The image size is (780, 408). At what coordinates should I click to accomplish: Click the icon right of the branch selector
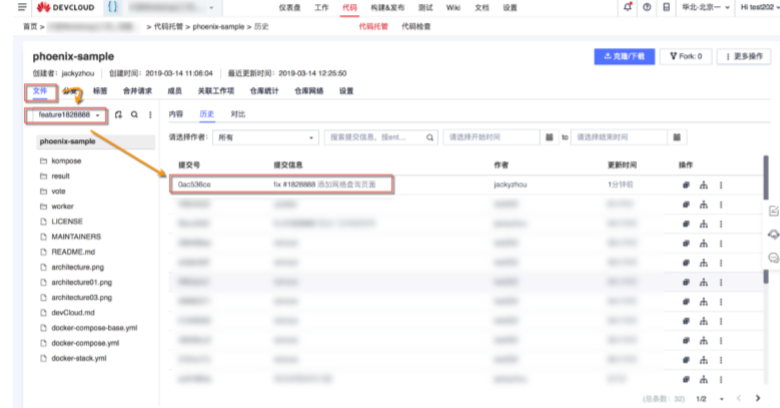[118, 114]
